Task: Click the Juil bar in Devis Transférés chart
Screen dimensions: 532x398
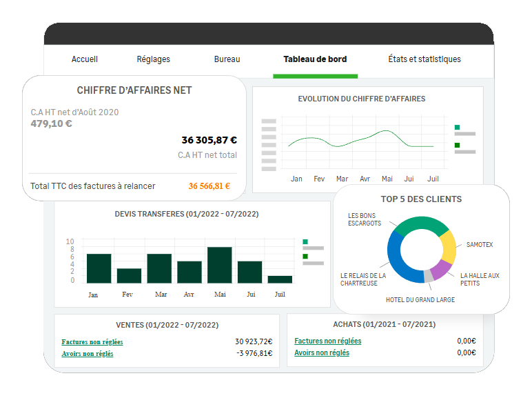Action: click(x=280, y=279)
